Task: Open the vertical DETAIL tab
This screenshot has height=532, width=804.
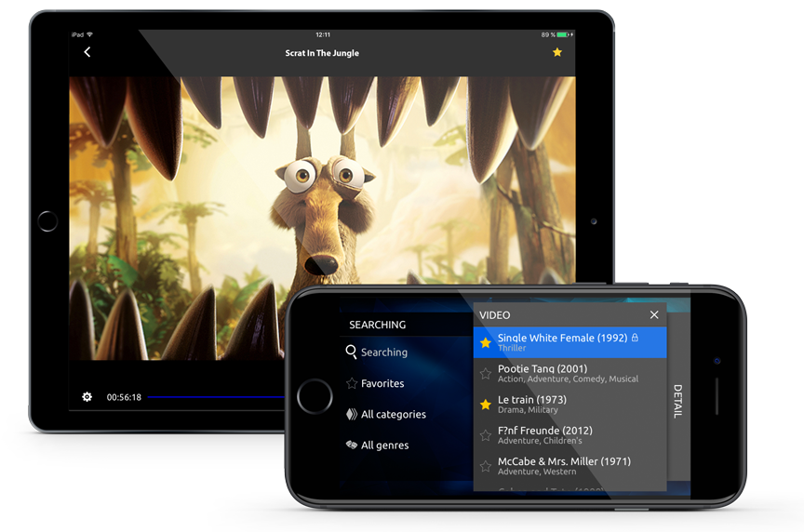Action: click(x=677, y=401)
